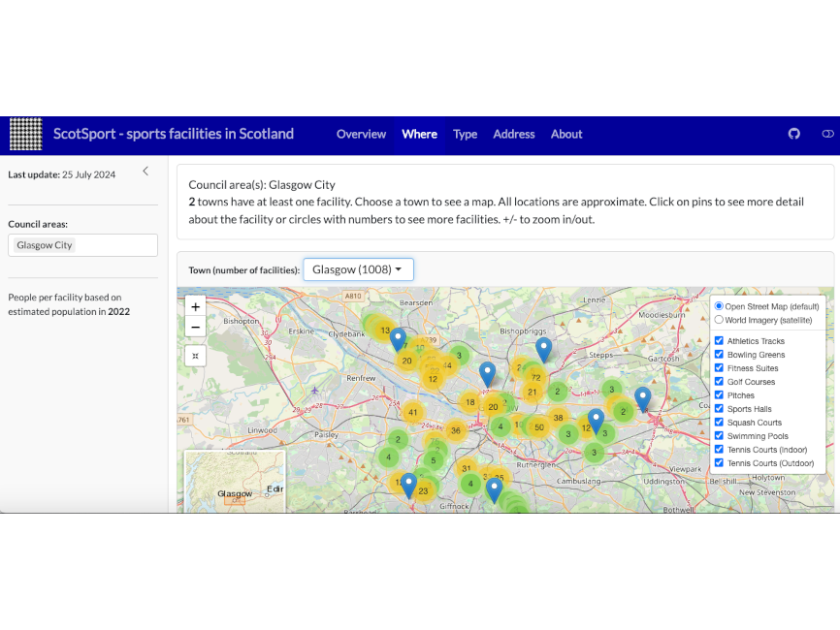Expand the cluster marked 50

pyautogui.click(x=539, y=427)
